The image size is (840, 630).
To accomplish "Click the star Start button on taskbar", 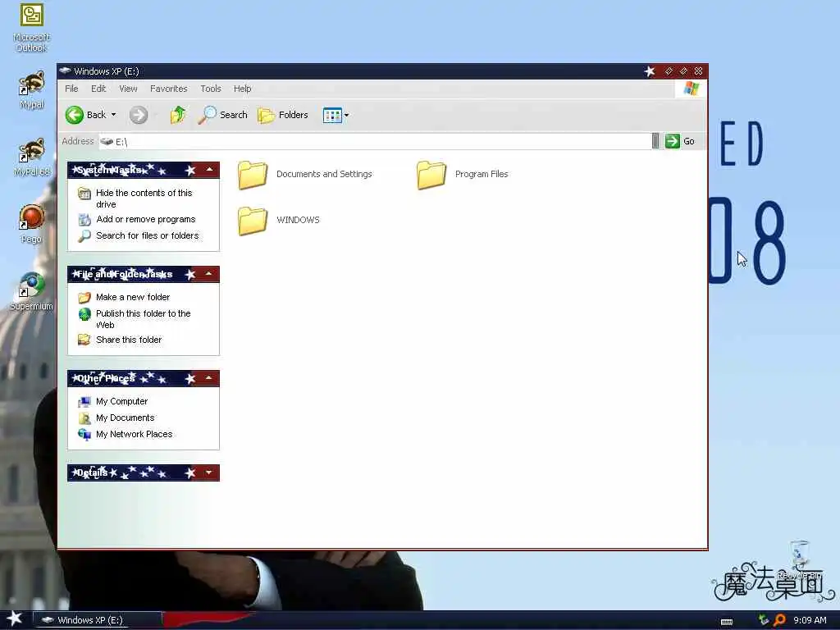I will coord(15,619).
